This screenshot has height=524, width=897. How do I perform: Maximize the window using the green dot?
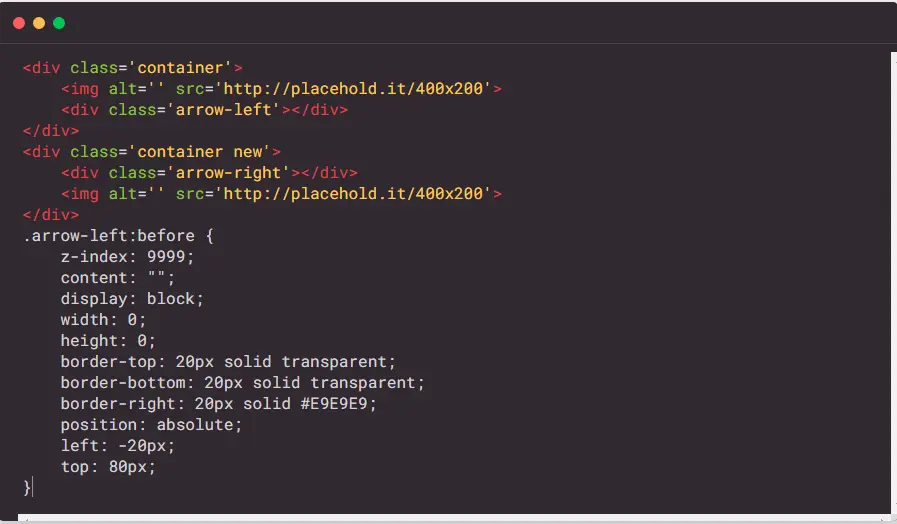tap(59, 23)
